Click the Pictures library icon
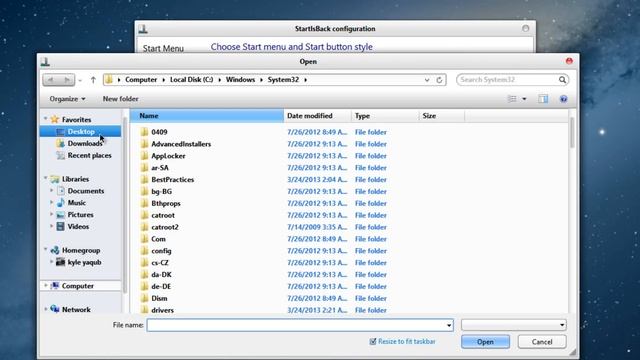The image size is (640, 360). (60, 214)
